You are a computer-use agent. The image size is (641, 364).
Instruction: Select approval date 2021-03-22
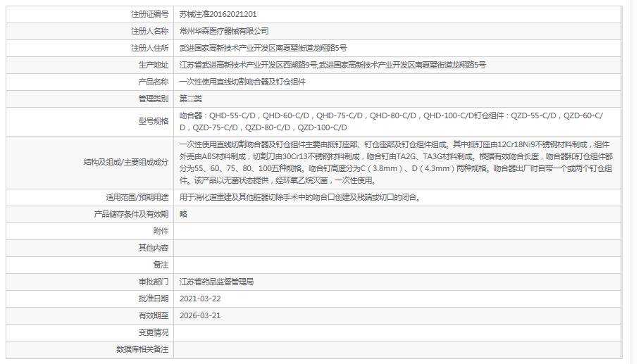(x=200, y=299)
